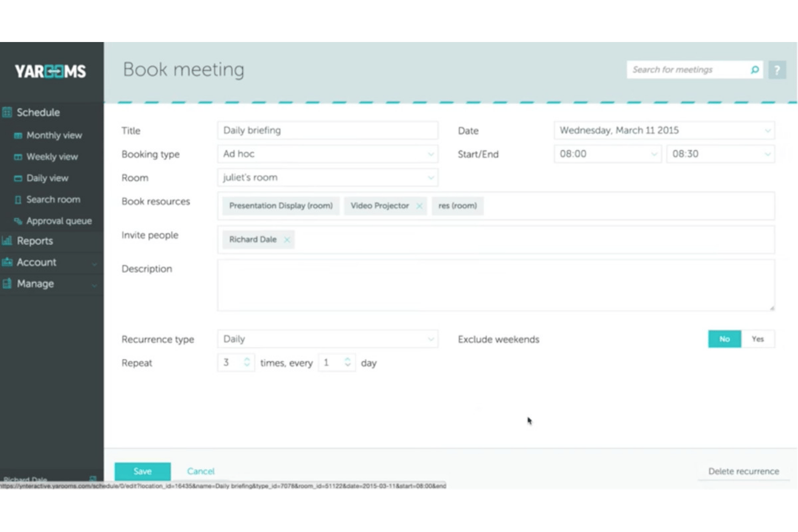Open the start time 08:00 dropdown
The width and height of the screenshot is (798, 532).
(607, 154)
